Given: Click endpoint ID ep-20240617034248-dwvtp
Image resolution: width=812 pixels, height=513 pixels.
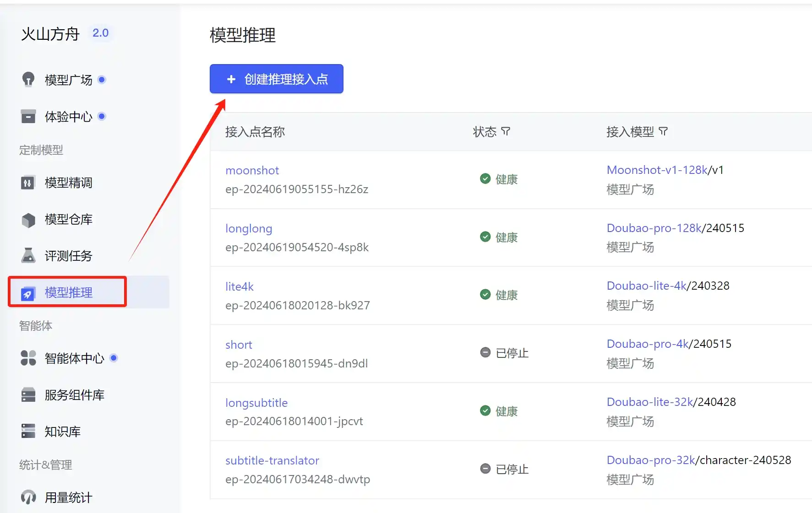Looking at the screenshot, I should [x=298, y=479].
